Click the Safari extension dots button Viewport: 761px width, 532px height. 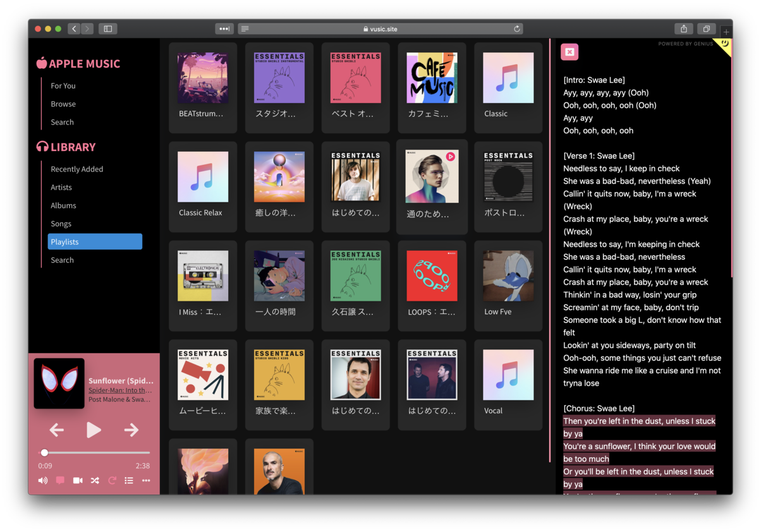tap(224, 28)
